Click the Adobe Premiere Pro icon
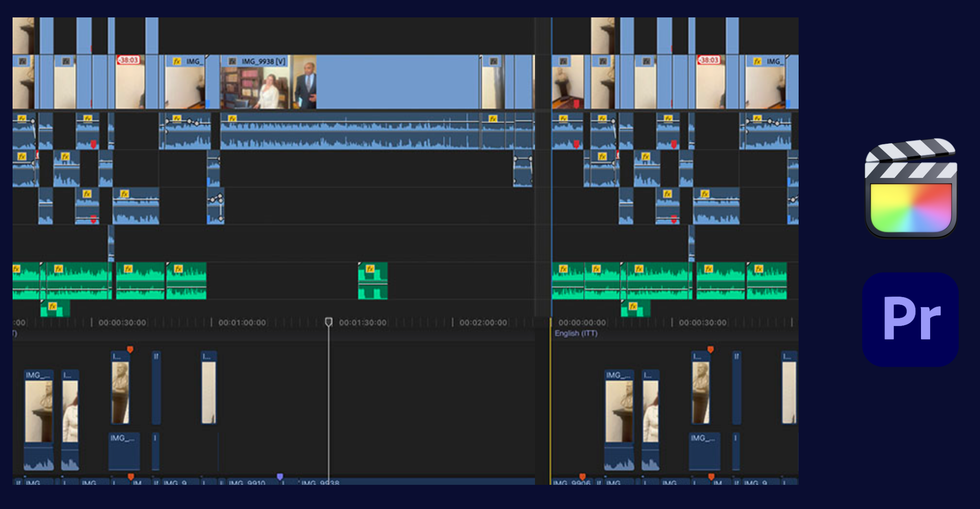 [x=910, y=319]
